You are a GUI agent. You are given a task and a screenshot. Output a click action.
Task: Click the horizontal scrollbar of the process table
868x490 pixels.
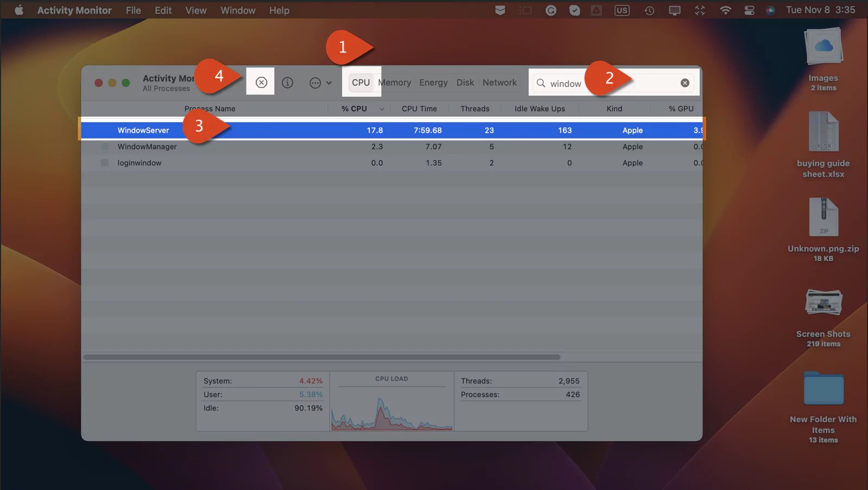point(322,357)
